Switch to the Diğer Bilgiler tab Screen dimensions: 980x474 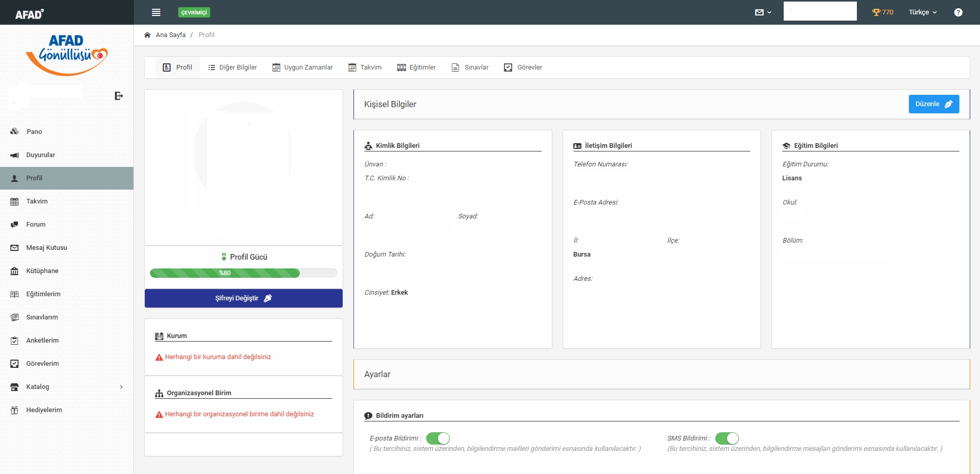232,67
